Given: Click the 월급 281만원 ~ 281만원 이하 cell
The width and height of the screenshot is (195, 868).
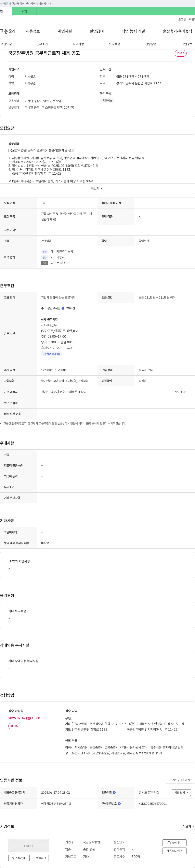Looking at the screenshot, I should (157, 298).
